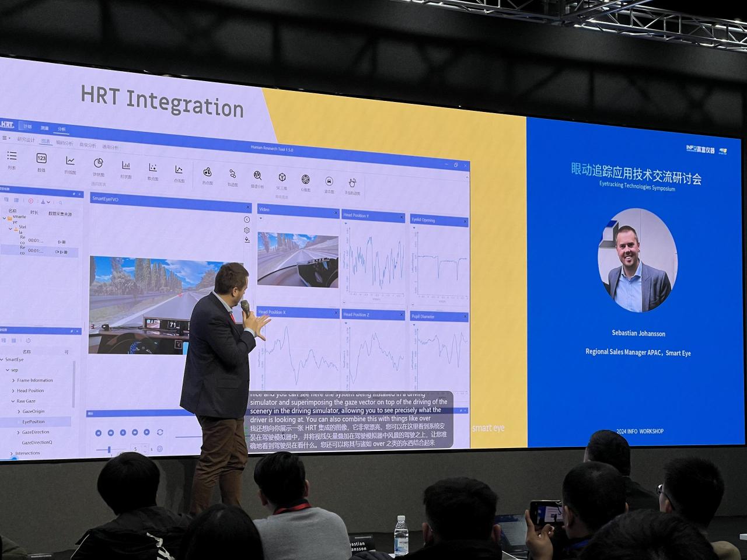This screenshot has width=747, height=560.
Task: Open the Video panel options dropdown
Action: point(261,219)
